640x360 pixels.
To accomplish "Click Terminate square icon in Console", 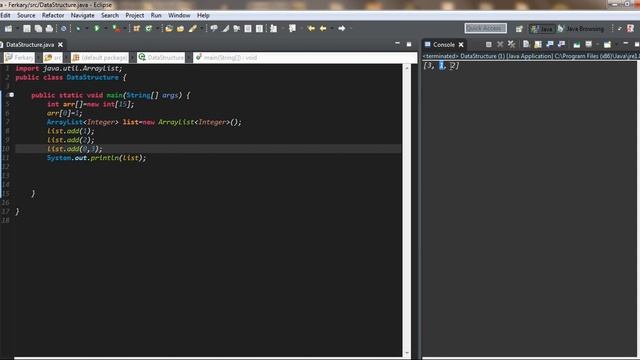I will pos(489,44).
